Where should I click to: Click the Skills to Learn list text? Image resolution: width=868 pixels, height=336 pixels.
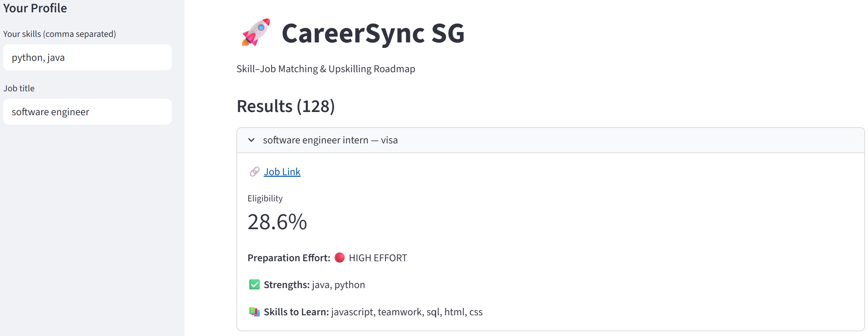click(x=407, y=312)
